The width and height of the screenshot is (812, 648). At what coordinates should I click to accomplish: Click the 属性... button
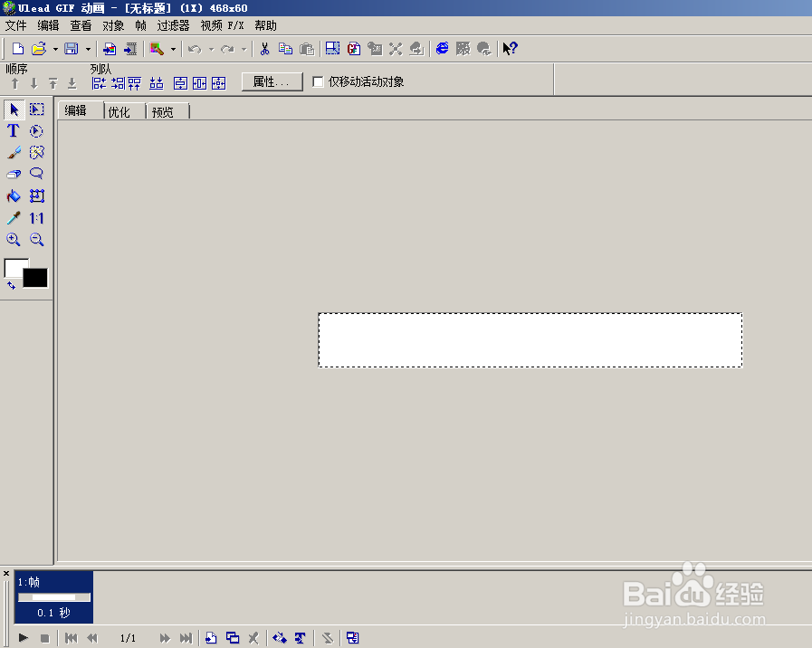(x=272, y=81)
